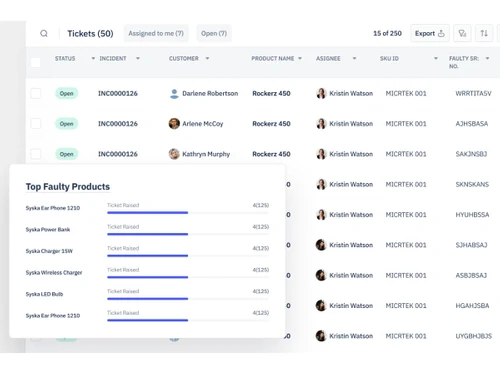Click the Syska Wireless Charger progress bar
Screen dimensions: 500x375
[188, 277]
